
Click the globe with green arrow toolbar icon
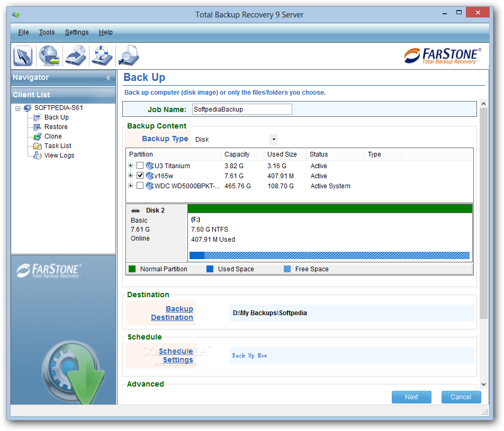(49, 56)
